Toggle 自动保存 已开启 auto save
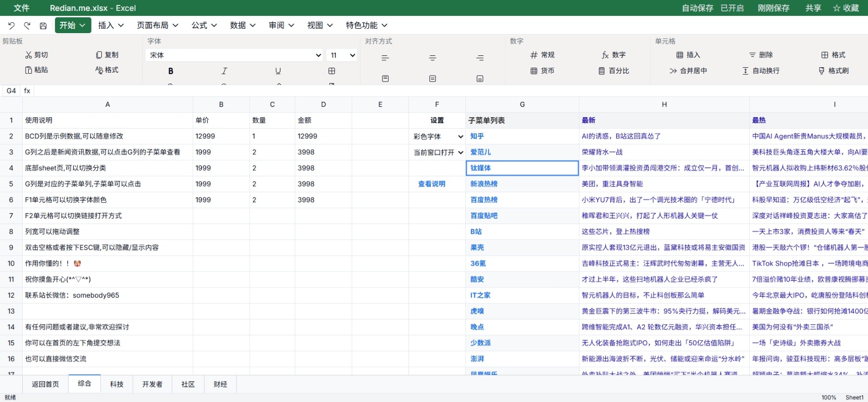Image resolution: width=868 pixels, height=402 pixels. click(713, 8)
